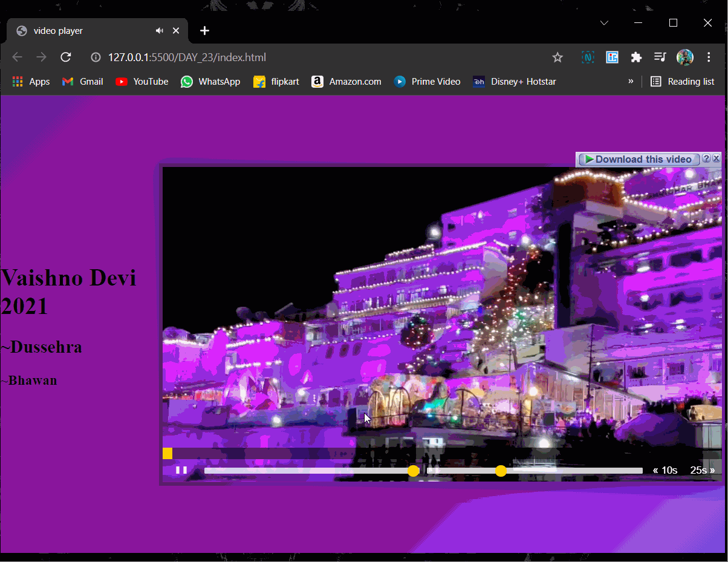Open help on download overlay bar
This screenshot has height=562, width=728.
[706, 158]
